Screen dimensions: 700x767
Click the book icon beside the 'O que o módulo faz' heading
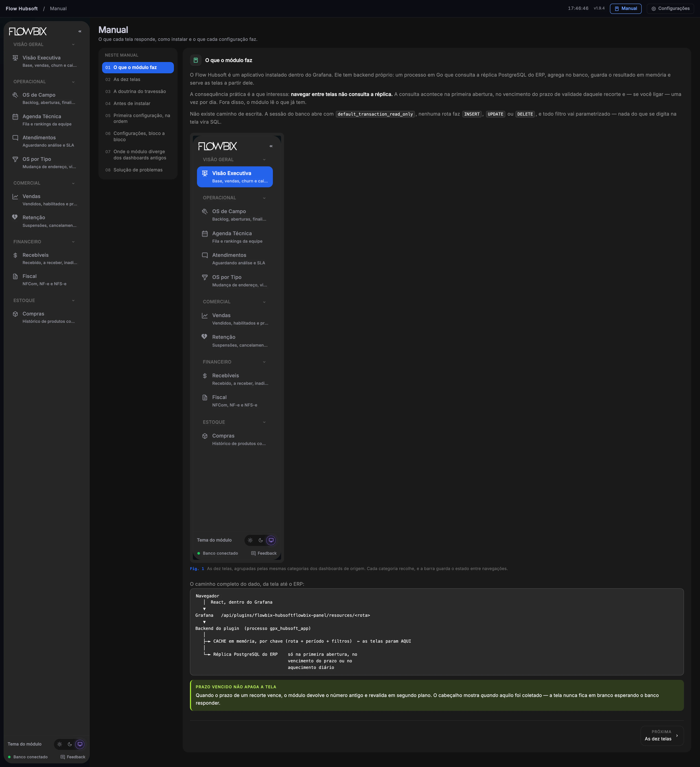pos(196,60)
